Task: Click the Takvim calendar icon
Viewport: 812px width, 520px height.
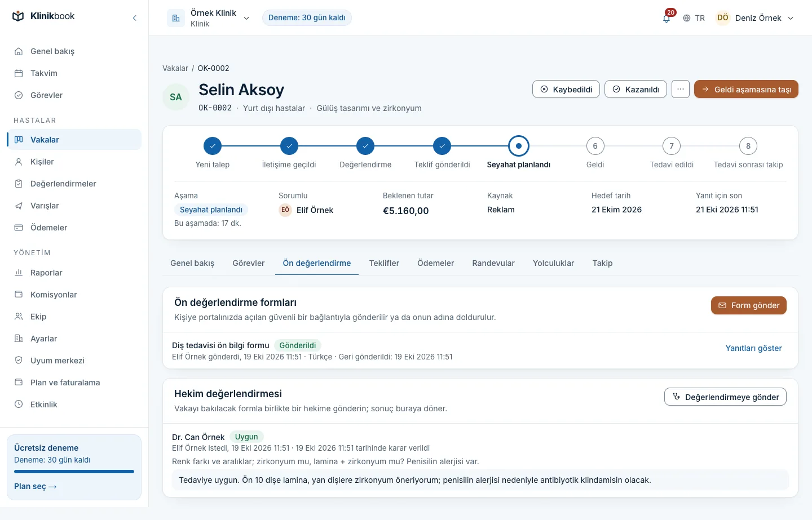Action: point(19,73)
